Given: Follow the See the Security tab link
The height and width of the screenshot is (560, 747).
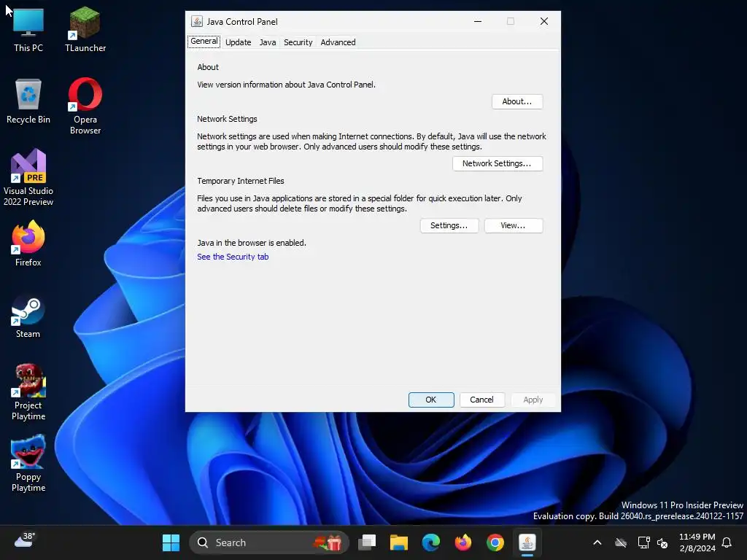Looking at the screenshot, I should click(x=233, y=257).
